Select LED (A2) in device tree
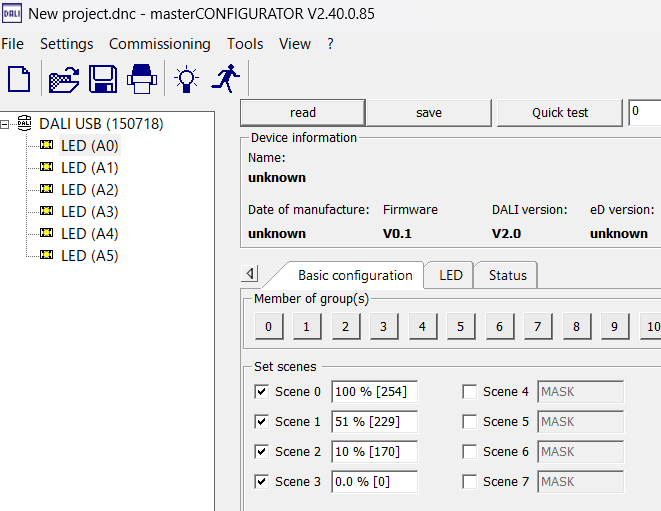This screenshot has width=661, height=511. [x=89, y=189]
